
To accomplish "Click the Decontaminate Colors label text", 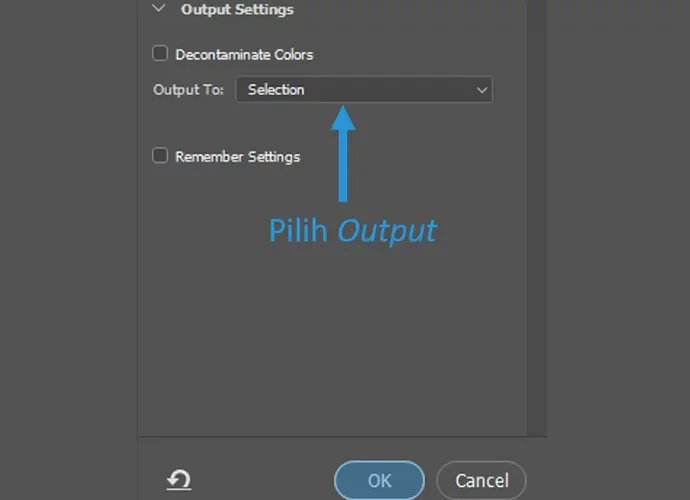I will tap(244, 55).
